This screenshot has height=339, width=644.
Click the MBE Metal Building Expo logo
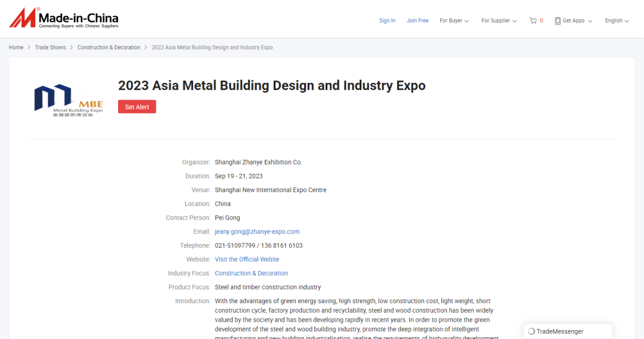[69, 101]
